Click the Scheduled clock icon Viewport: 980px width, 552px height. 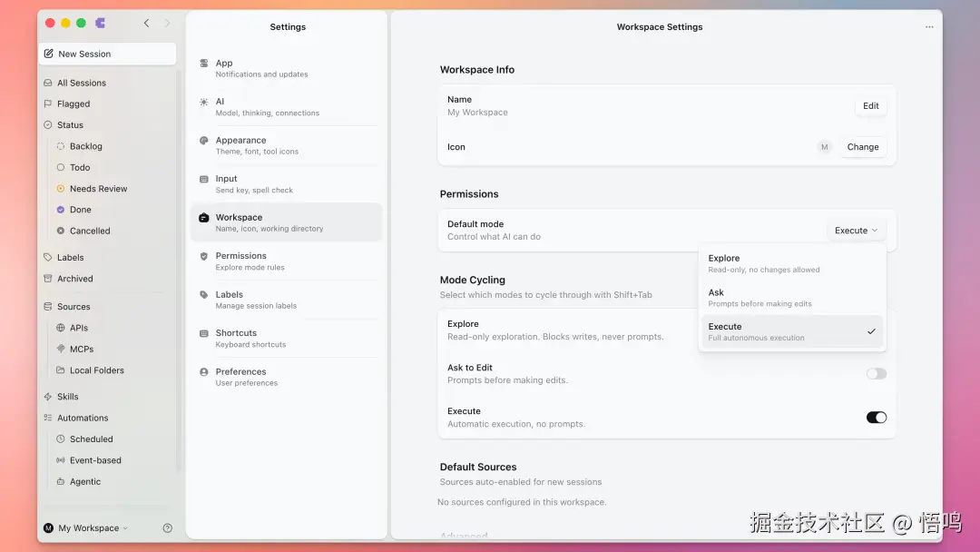pyautogui.click(x=61, y=439)
